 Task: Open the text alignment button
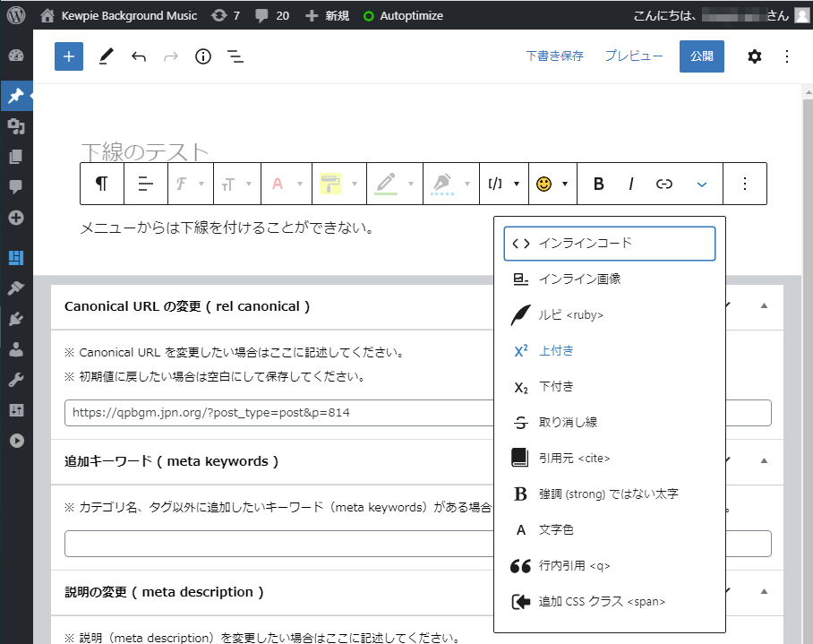tap(146, 184)
